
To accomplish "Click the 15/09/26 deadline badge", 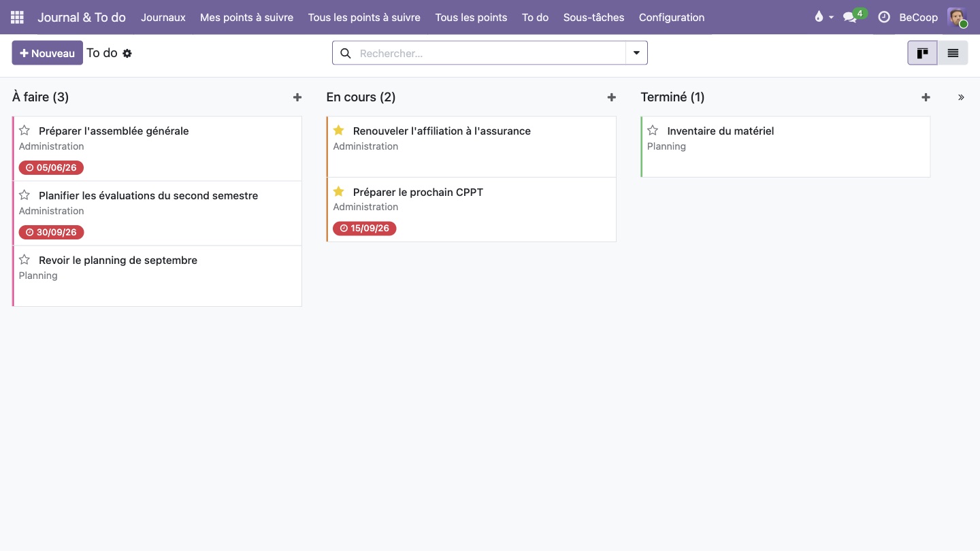I will tap(365, 229).
